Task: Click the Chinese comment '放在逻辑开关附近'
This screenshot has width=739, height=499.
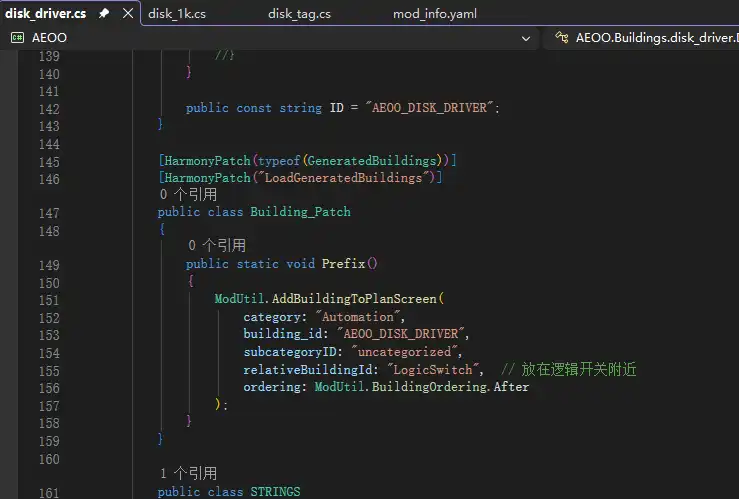Action: tap(579, 369)
